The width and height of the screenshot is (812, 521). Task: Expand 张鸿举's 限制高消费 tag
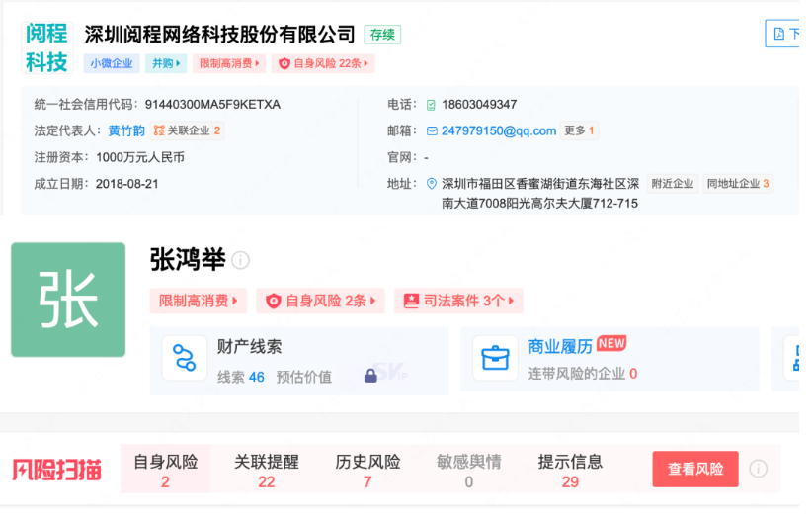point(199,301)
